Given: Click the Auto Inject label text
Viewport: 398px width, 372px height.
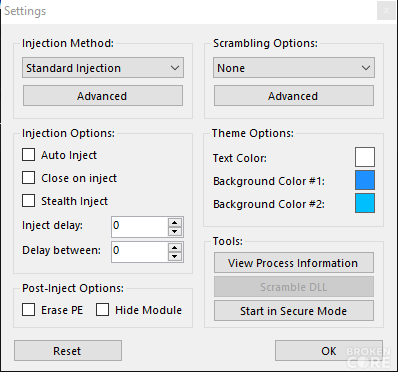Looking at the screenshot, I should point(69,155).
